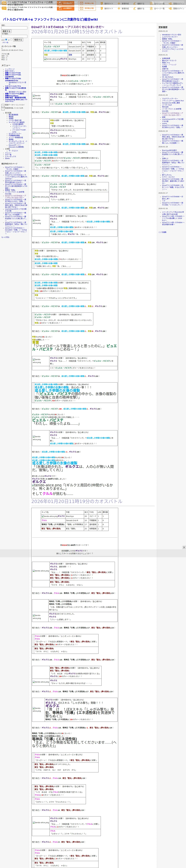
Task: Open 雫の玉将 link
Action: coord(165,107)
